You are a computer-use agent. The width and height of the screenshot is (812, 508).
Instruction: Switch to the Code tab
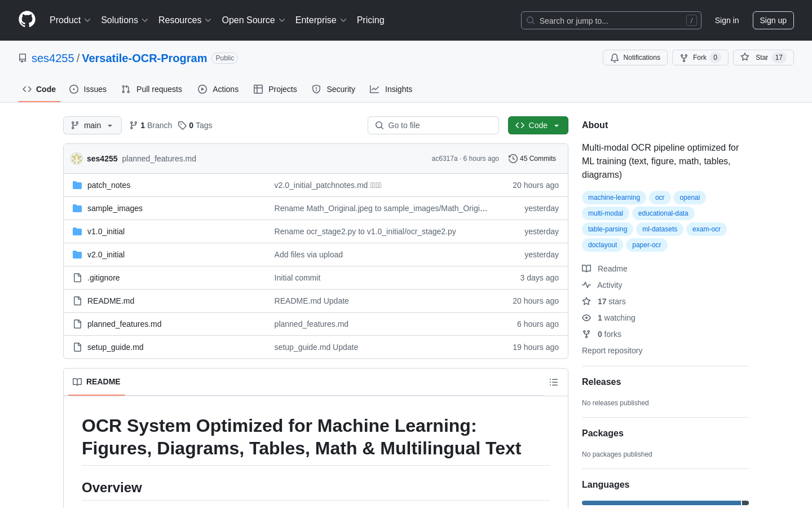pyautogui.click(x=39, y=89)
